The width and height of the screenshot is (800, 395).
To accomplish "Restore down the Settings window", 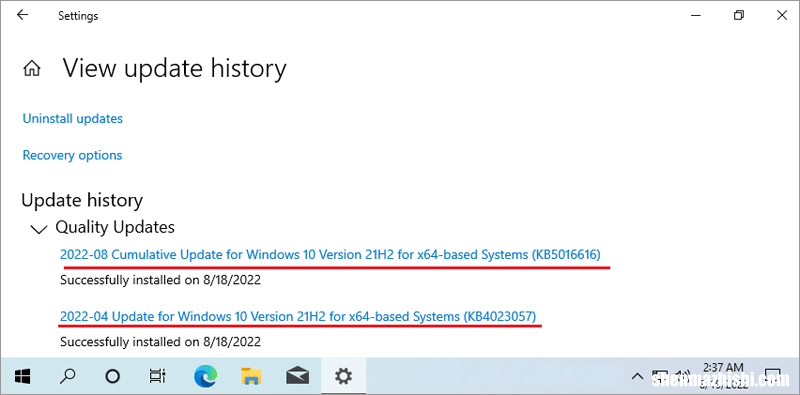I will [x=738, y=15].
